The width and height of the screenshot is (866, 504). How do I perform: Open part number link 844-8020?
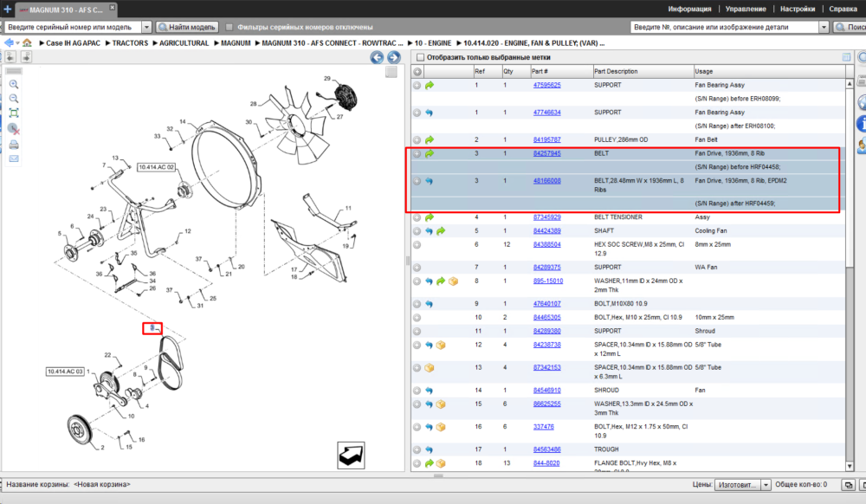click(x=546, y=463)
